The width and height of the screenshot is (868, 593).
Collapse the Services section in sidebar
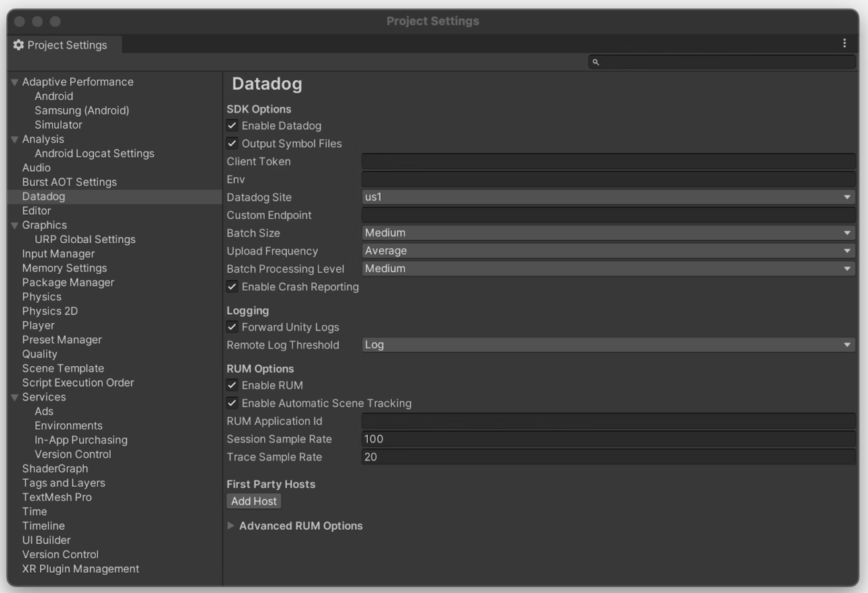coord(14,397)
